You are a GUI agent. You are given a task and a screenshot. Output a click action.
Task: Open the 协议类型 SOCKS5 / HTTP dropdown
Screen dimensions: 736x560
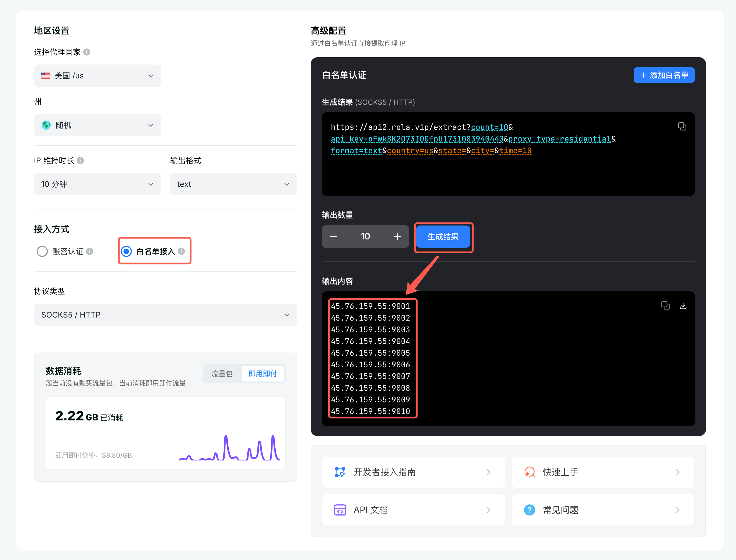pos(166,315)
